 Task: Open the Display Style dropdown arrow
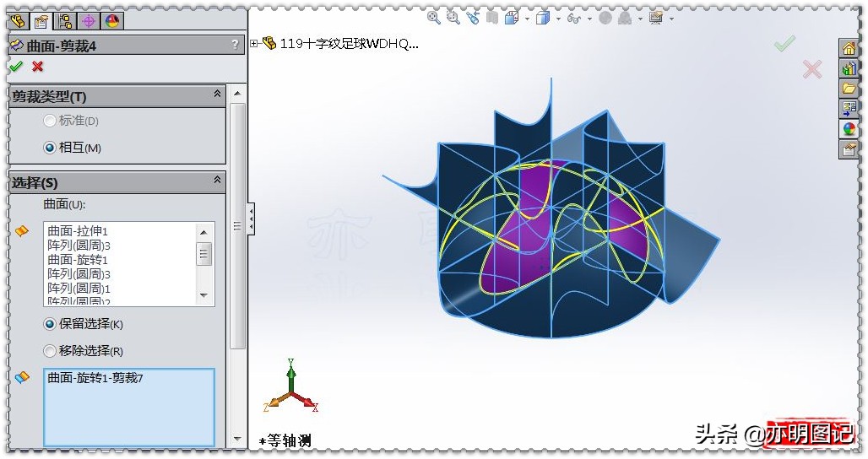(558, 19)
